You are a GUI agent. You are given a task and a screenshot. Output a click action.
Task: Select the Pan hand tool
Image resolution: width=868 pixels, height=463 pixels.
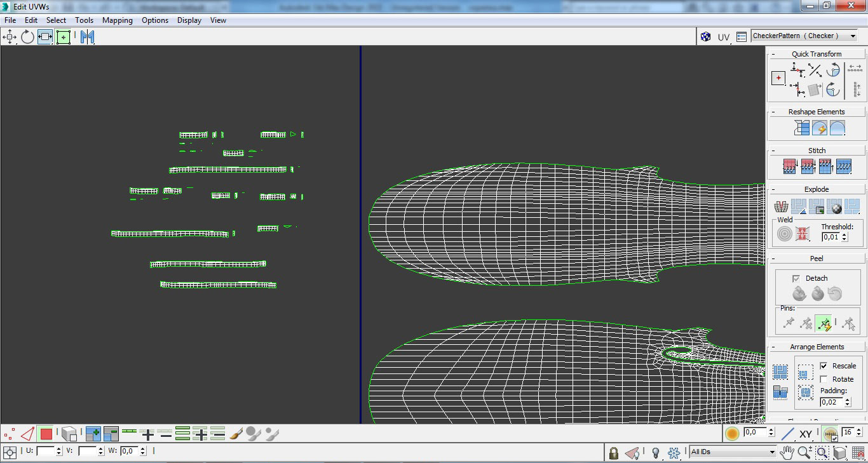pos(787,452)
